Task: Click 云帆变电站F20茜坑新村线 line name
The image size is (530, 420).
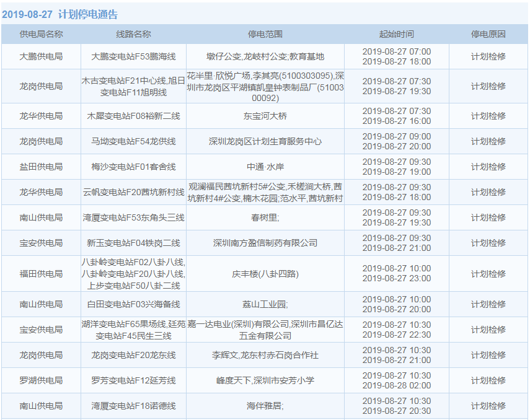Action: [x=133, y=192]
